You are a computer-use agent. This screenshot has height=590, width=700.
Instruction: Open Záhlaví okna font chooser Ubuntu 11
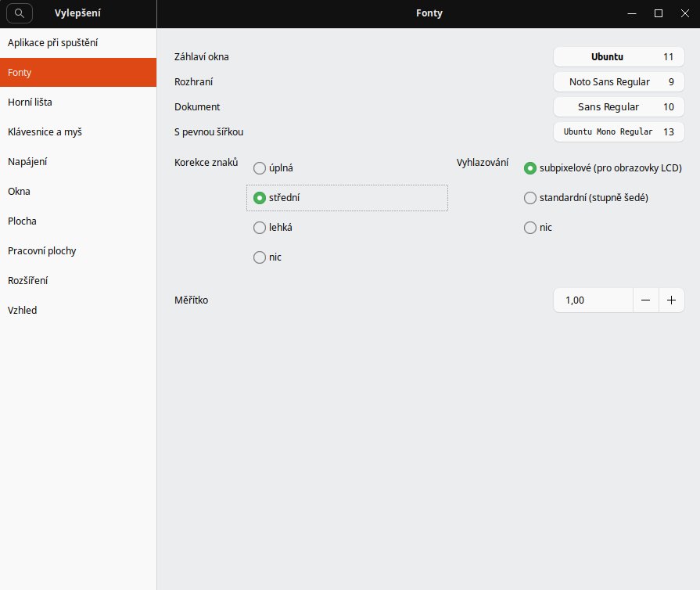619,56
